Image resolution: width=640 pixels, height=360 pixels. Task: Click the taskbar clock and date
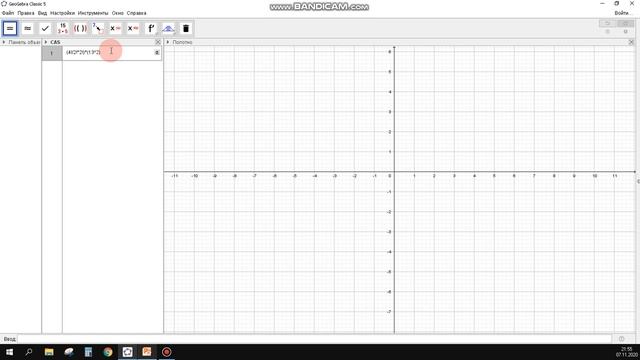coord(627,352)
